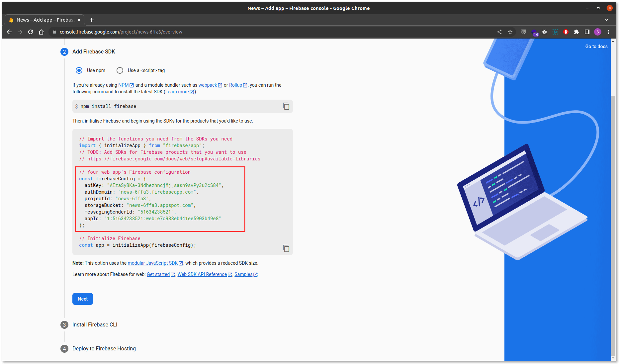The width and height of the screenshot is (619, 364).
Task: Open a new browser tab
Action: point(92,20)
